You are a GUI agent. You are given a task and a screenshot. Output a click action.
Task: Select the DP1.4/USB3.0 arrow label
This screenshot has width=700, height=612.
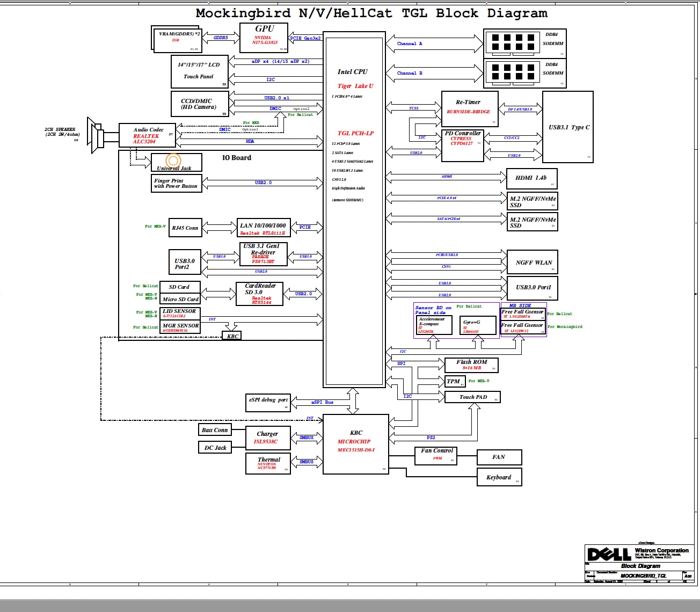pyautogui.click(x=520, y=110)
